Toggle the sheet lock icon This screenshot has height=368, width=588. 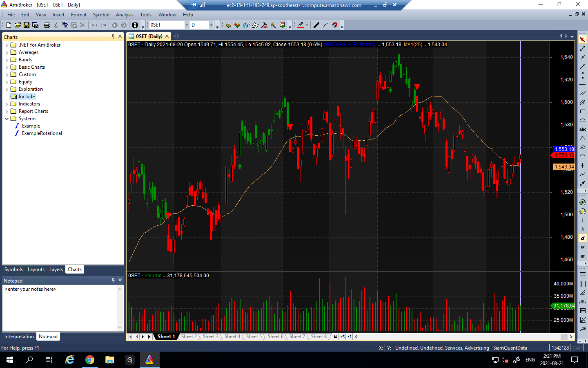(335, 337)
